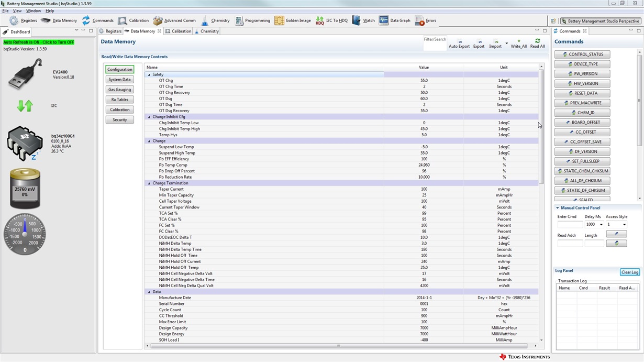Open the Data Graph tool
This screenshot has height=362, width=644.
(395, 20)
